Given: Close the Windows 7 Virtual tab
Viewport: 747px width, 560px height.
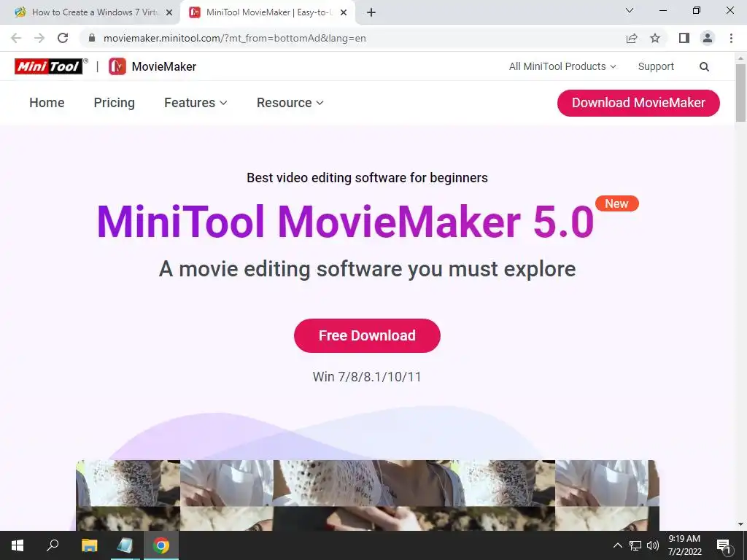Looking at the screenshot, I should pos(169,13).
